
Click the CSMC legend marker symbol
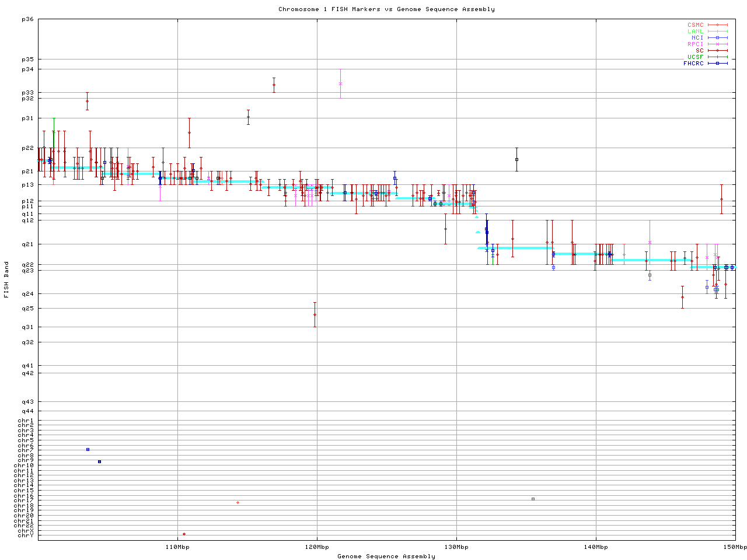click(717, 25)
